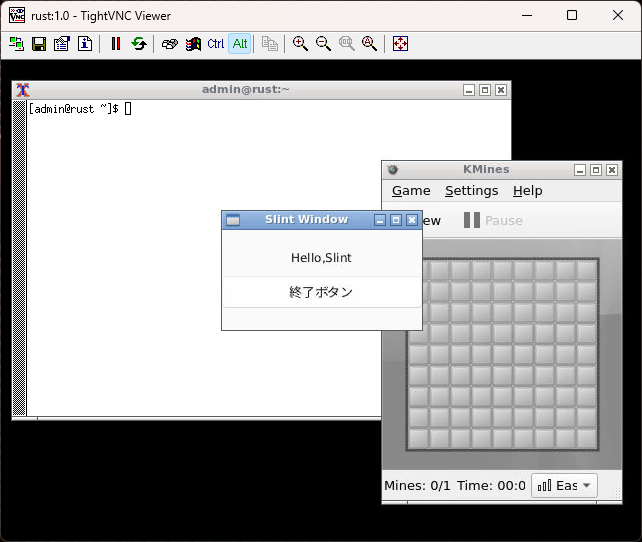642x542 pixels.
Task: Click the Pause button in KMines toolbar
Action: point(493,220)
